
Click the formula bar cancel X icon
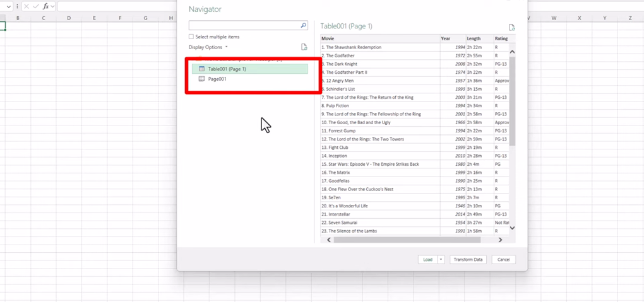point(27,6)
